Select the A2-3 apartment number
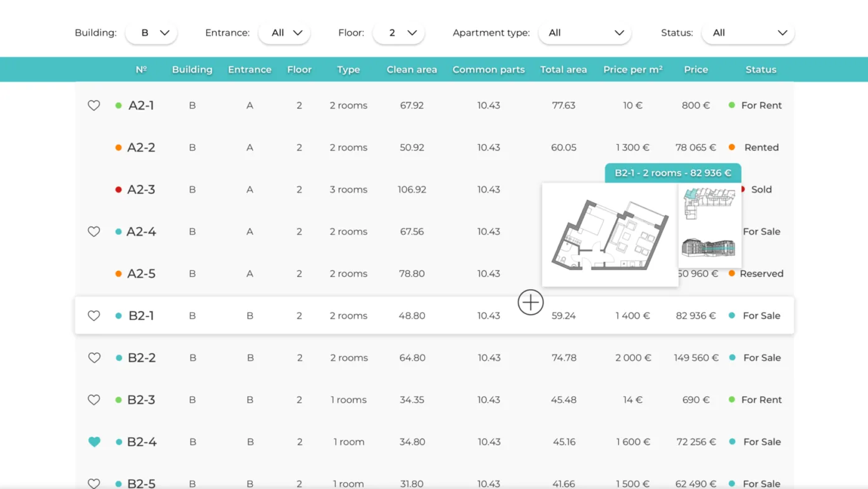The height and width of the screenshot is (489, 868). pyautogui.click(x=141, y=189)
